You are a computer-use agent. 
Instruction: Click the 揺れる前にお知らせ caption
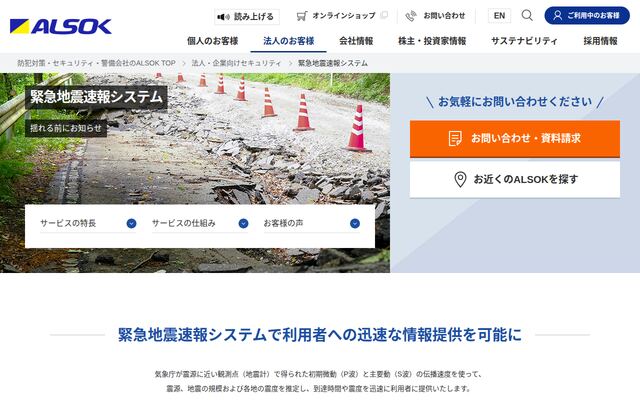click(x=66, y=128)
